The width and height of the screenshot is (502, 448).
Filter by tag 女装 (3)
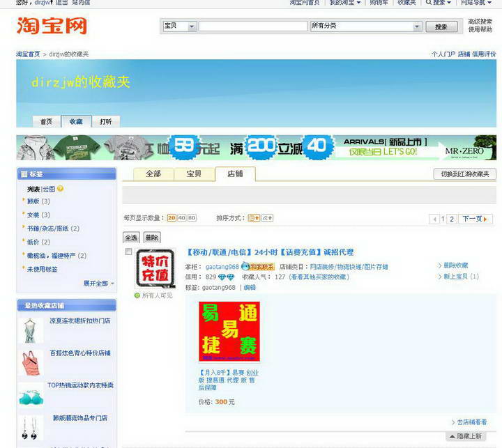click(38, 215)
